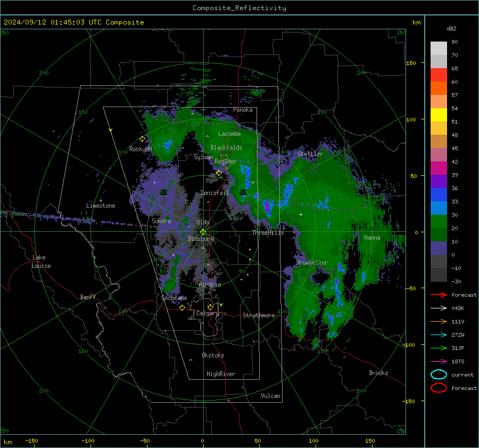Click the RockyMH map label
This screenshot has height=448, width=479.
[141, 149]
